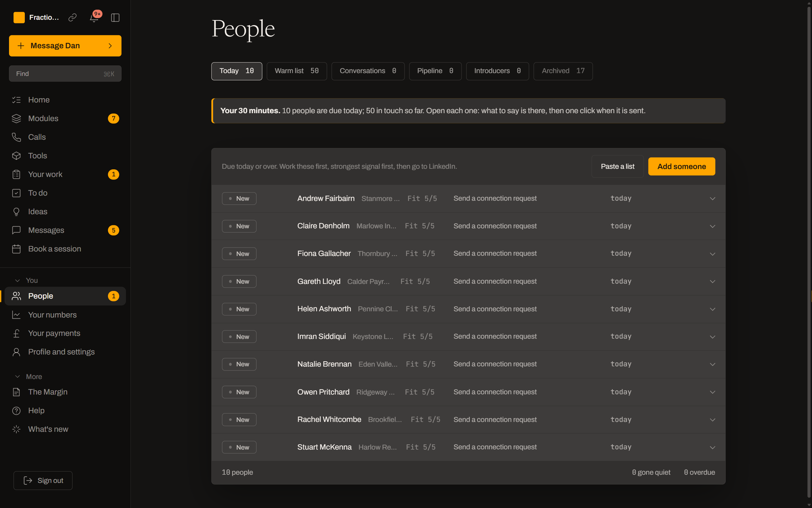This screenshot has height=508, width=812.
Task: Switch to the Introducers tab
Action: (497, 71)
